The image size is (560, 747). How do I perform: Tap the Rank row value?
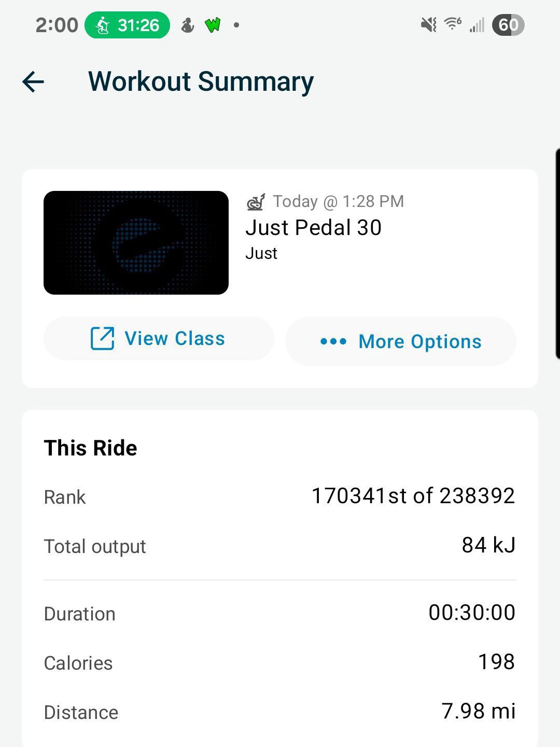click(x=413, y=496)
